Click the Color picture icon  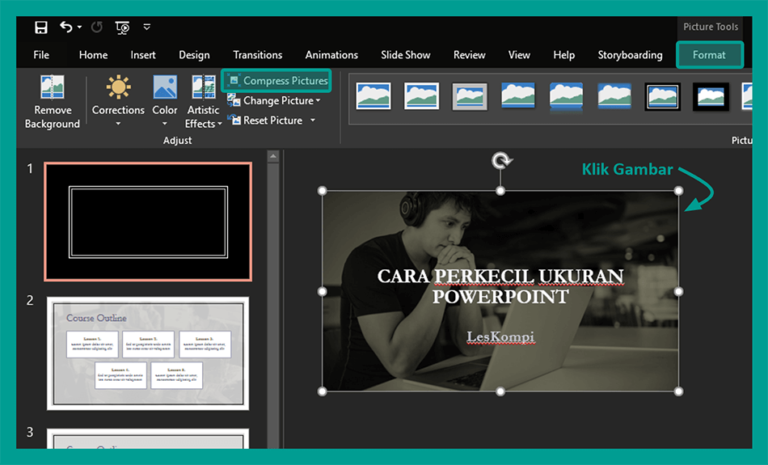[x=165, y=87]
